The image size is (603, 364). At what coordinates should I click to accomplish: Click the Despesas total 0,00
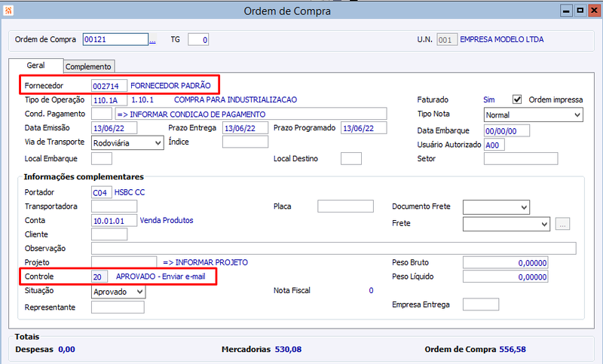click(x=66, y=350)
